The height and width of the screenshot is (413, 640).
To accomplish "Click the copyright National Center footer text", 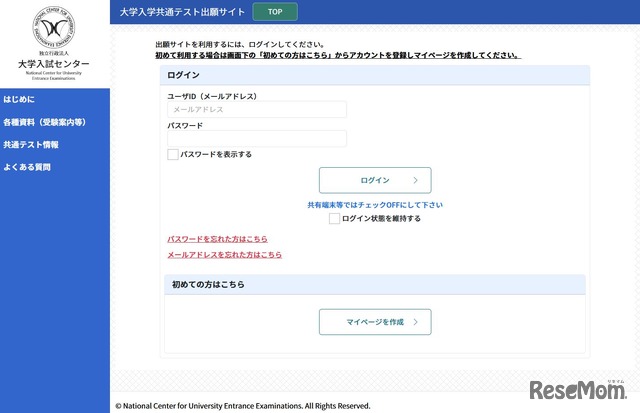I will [x=243, y=406].
